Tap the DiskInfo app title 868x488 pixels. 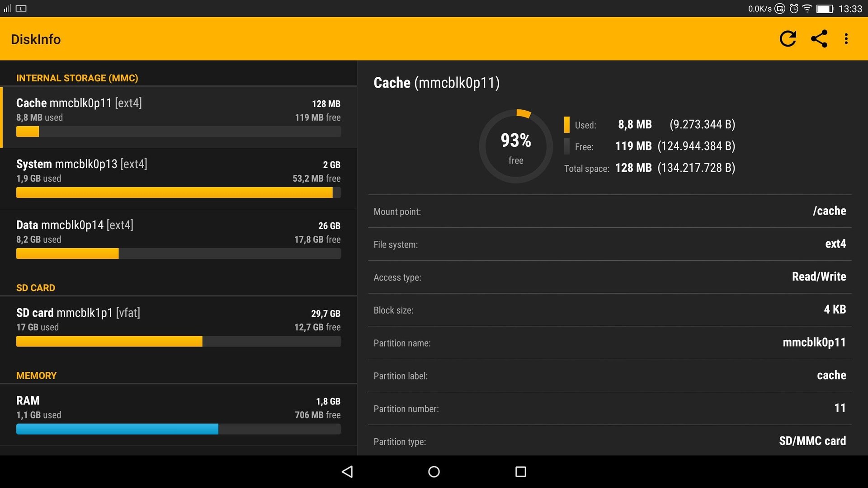(x=36, y=39)
